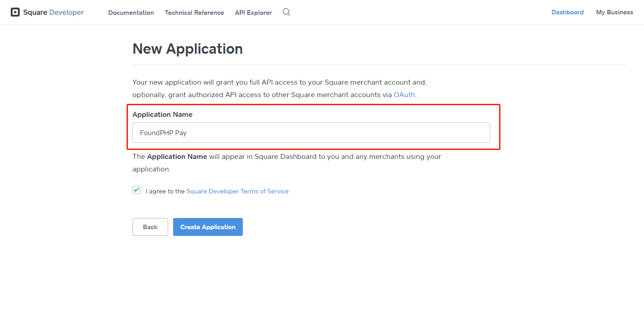Click the 'I agree to the' text

pos(165,191)
